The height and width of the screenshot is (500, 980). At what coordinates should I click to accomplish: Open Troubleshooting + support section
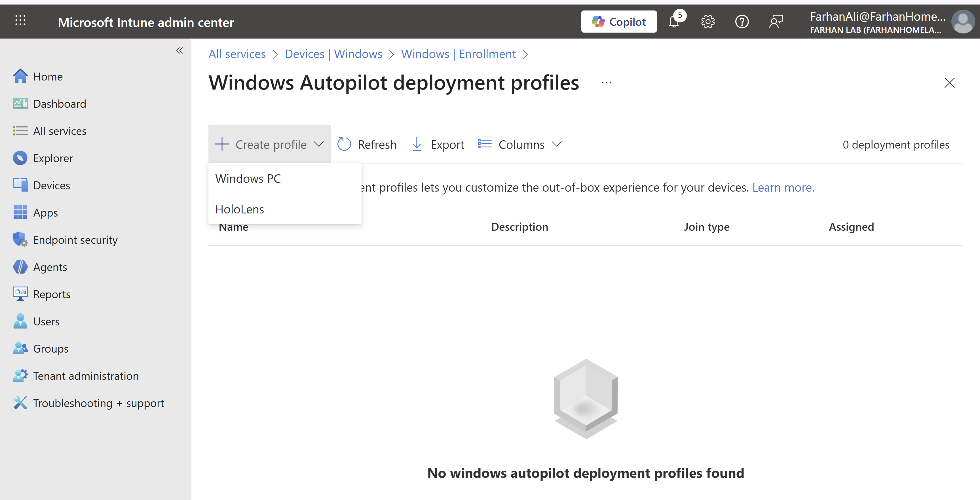pyautogui.click(x=98, y=403)
